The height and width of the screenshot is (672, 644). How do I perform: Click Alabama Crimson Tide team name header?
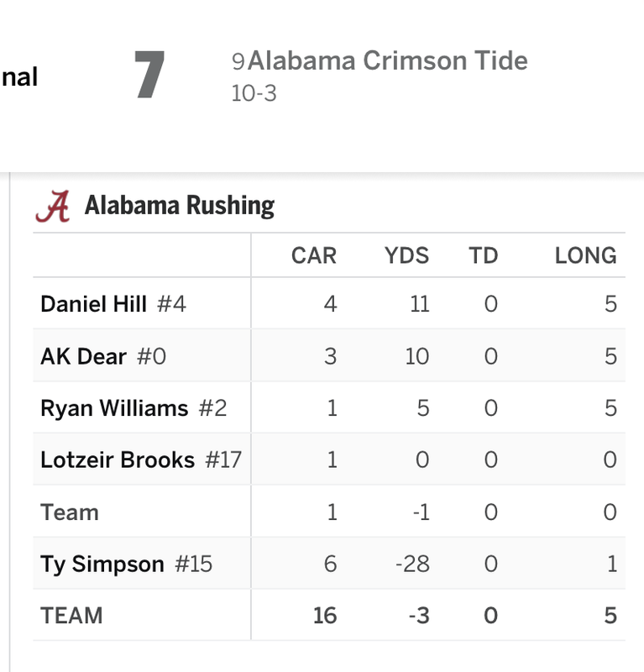388,61
